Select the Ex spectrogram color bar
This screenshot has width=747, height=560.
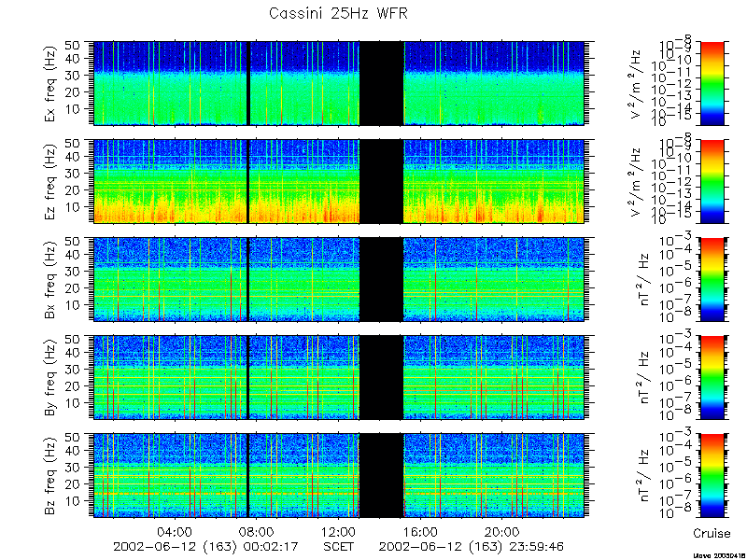click(712, 83)
